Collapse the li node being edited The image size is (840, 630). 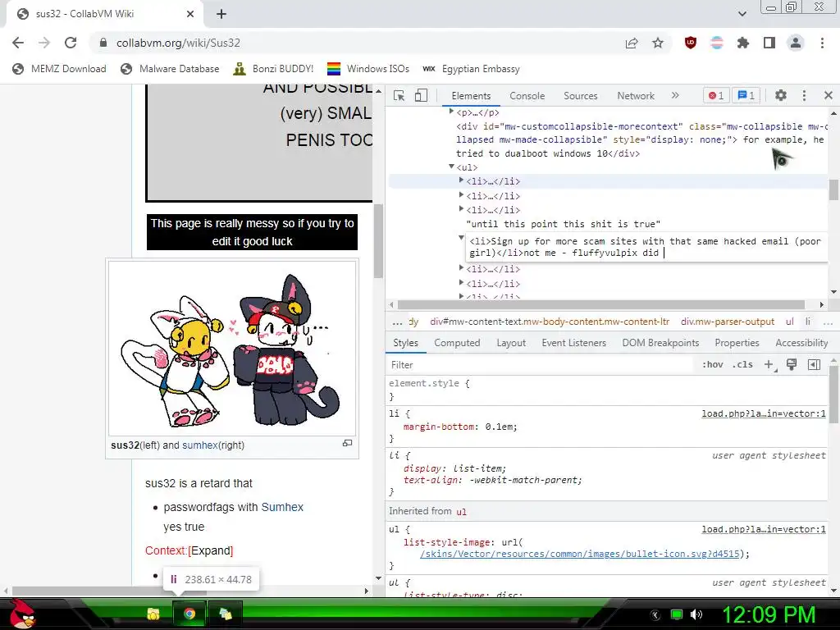click(461, 237)
